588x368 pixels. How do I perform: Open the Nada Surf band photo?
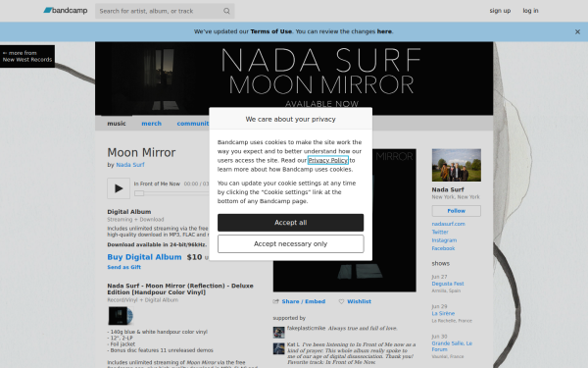click(456, 165)
